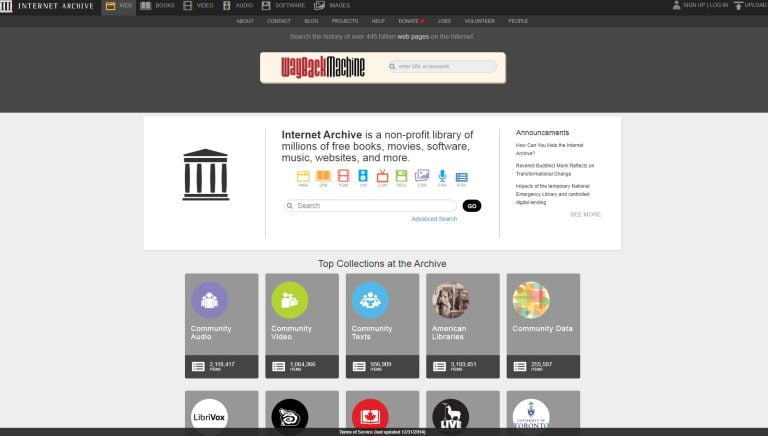This screenshot has height=436, width=768.
Task: Open the Video section in top navigation
Action: click(198, 6)
